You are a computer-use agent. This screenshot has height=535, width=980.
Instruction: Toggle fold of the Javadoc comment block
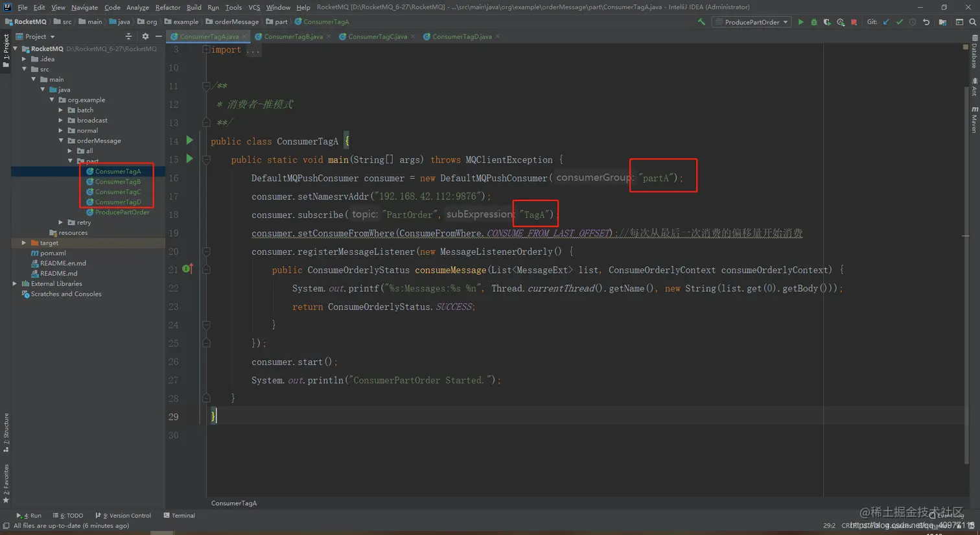206,86
